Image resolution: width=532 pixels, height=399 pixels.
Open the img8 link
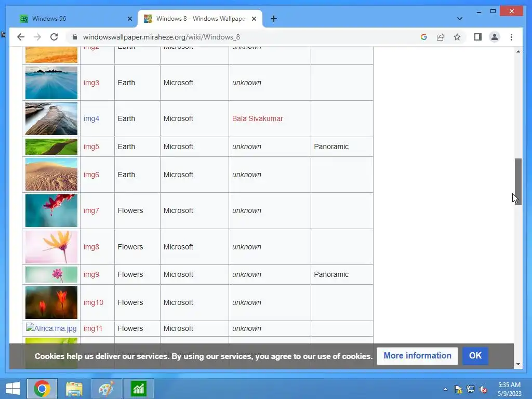pyautogui.click(x=91, y=247)
